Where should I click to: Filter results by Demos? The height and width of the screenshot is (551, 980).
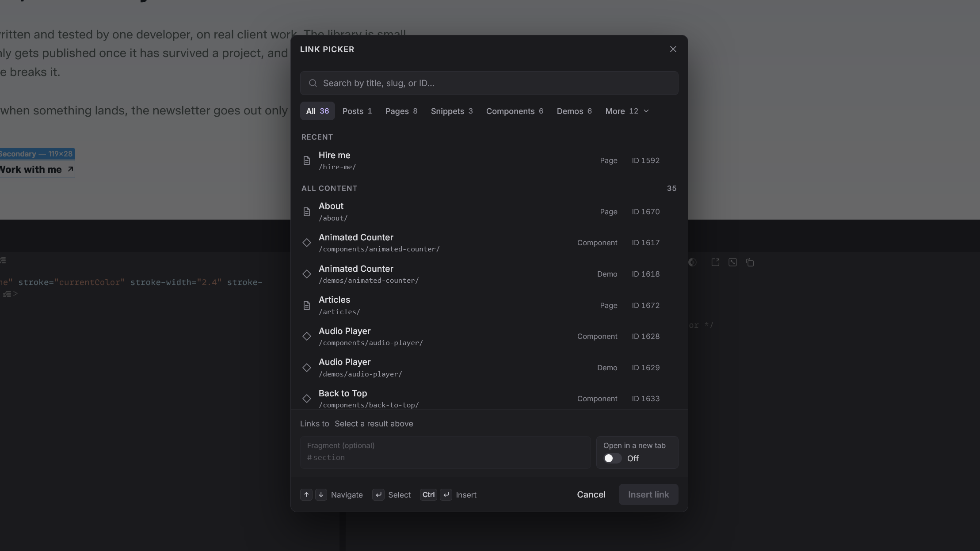click(574, 111)
